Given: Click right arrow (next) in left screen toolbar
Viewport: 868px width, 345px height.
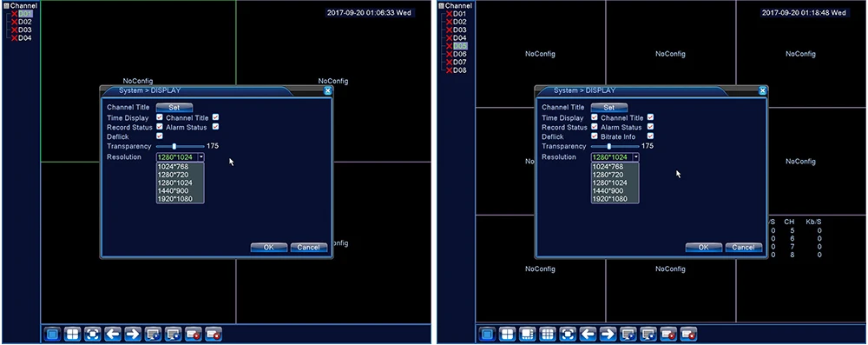Looking at the screenshot, I should (133, 334).
